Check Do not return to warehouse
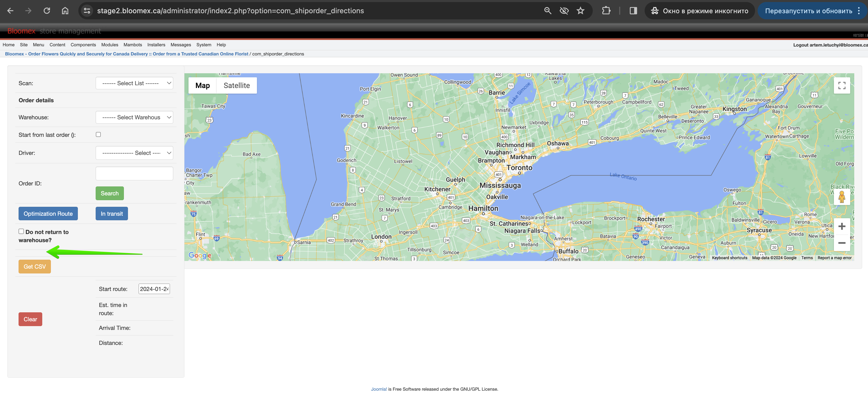This screenshot has height=409, width=868. point(21,231)
